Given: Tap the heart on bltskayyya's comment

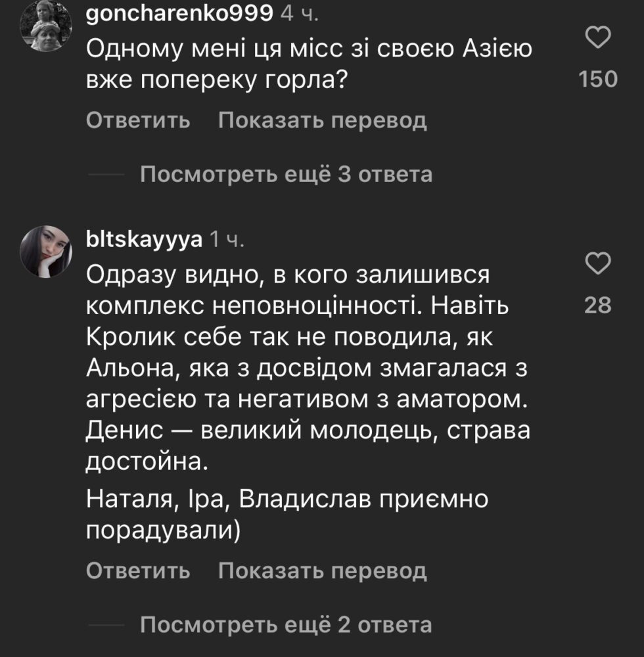Looking at the screenshot, I should [598, 264].
